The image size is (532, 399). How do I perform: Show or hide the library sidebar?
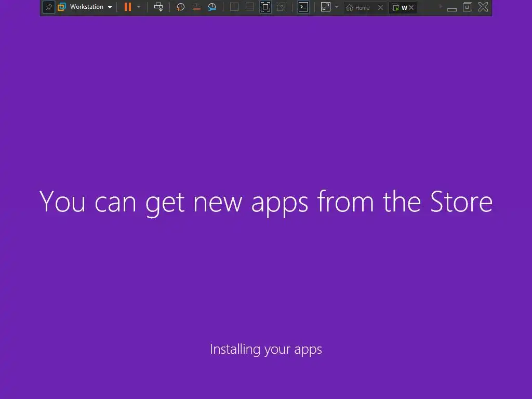234,7
